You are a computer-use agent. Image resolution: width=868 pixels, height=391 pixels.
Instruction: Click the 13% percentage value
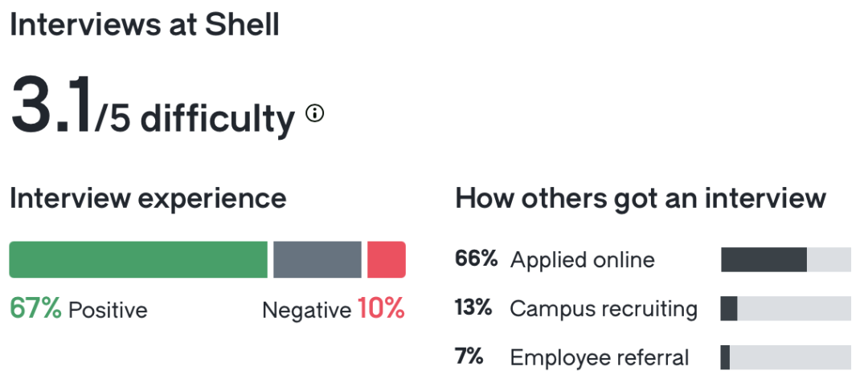474,308
